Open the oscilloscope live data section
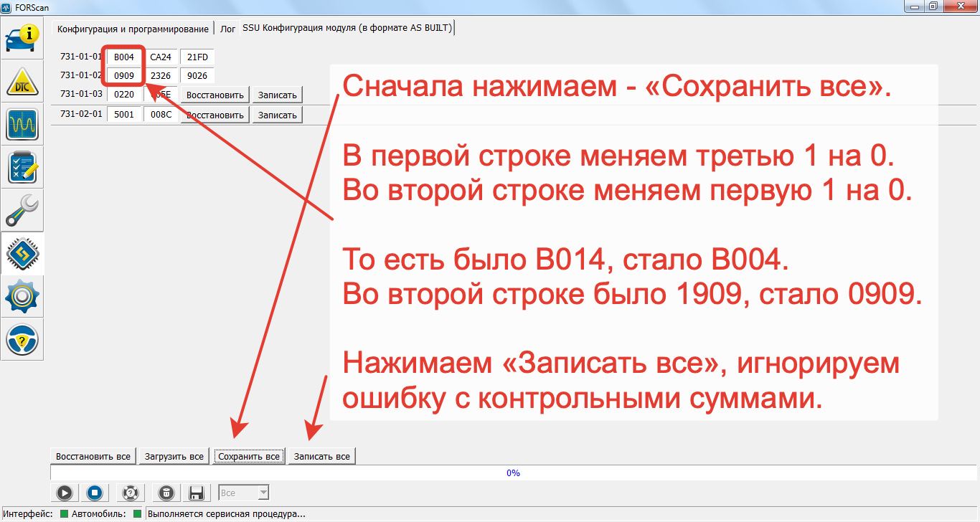980x522 pixels. (x=22, y=125)
